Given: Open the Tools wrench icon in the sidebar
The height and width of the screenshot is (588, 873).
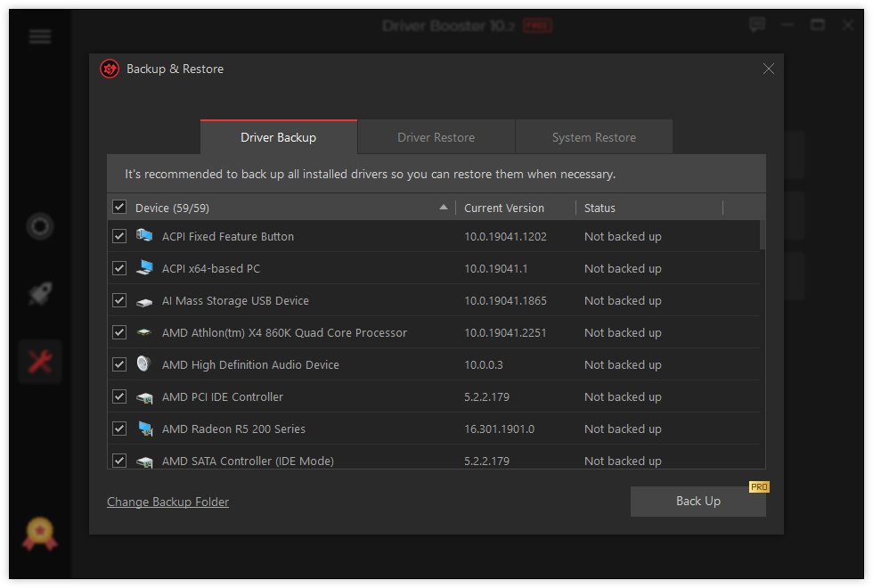Looking at the screenshot, I should pos(40,362).
